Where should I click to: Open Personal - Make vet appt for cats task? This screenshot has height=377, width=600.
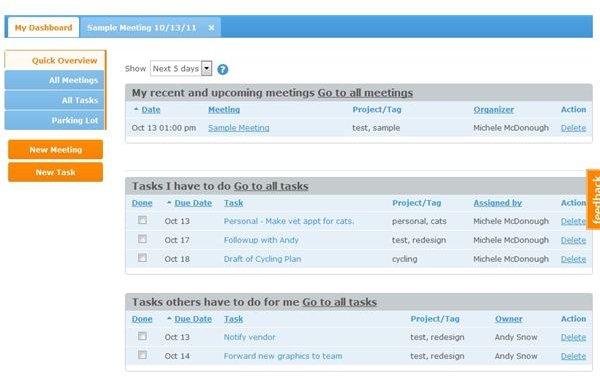tap(289, 221)
